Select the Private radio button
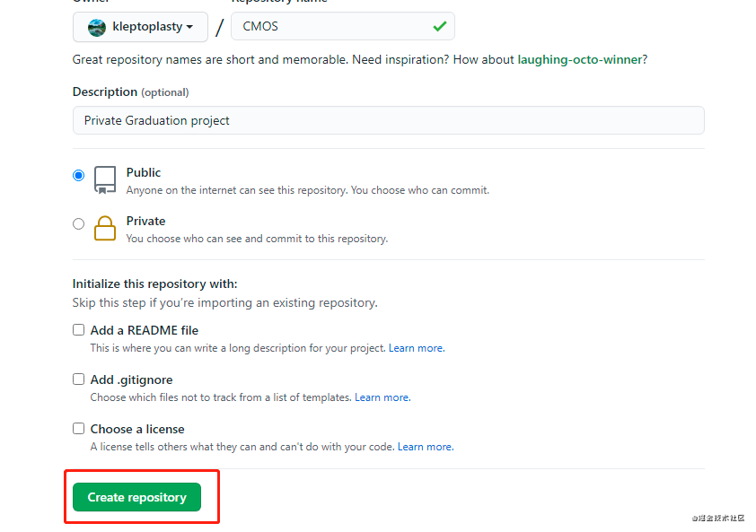 (x=79, y=224)
